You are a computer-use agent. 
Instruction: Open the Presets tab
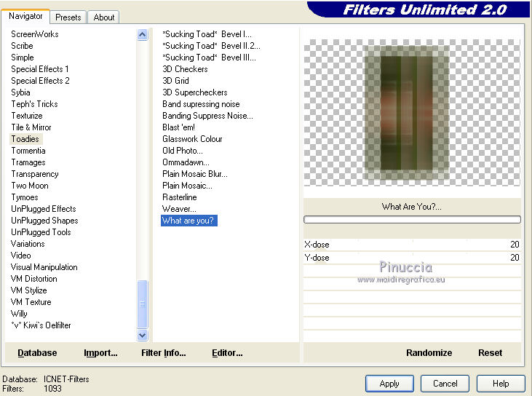click(68, 17)
